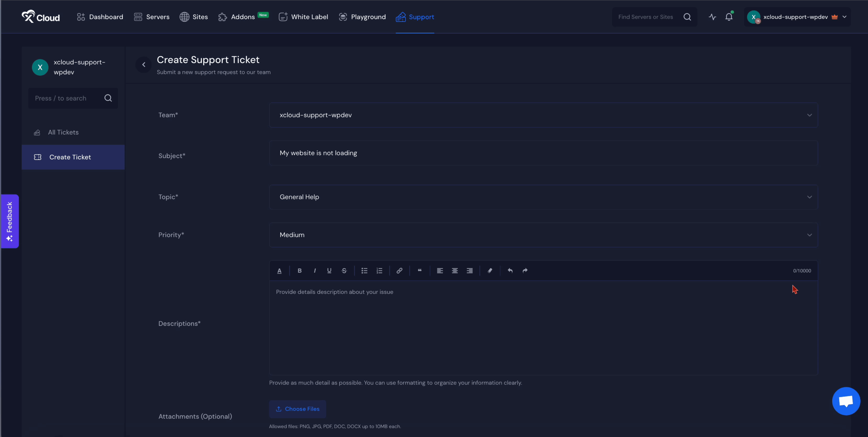The height and width of the screenshot is (437, 868).
Task: Insert a blockquote in description
Action: (x=420, y=271)
